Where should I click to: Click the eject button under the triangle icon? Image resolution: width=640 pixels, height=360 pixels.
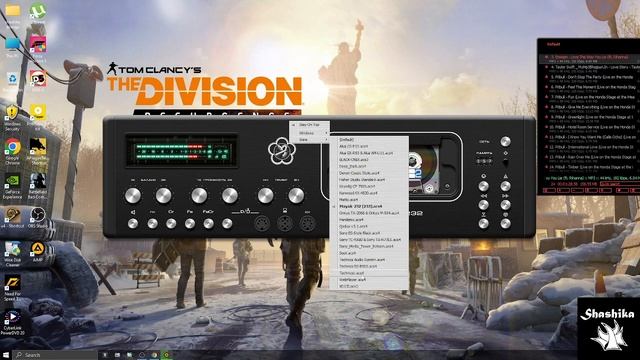(505, 186)
